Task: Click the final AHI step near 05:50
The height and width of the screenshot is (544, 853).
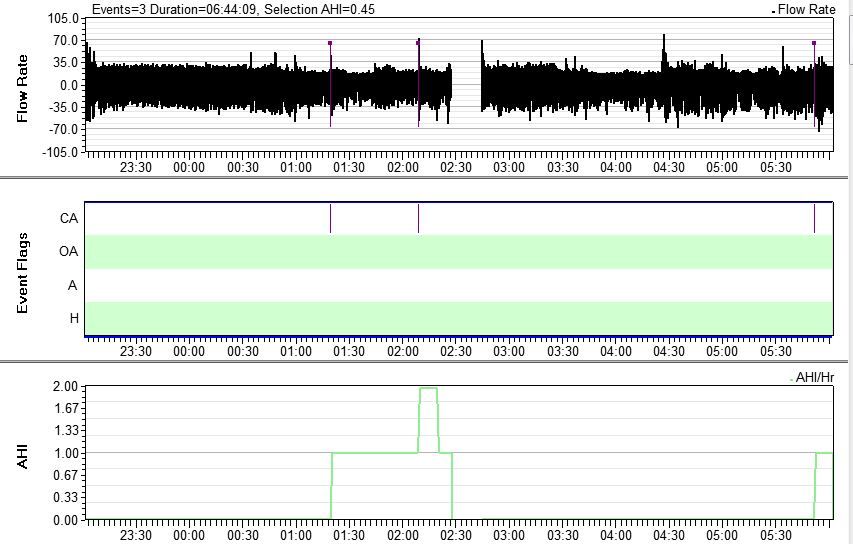Action: click(x=824, y=453)
